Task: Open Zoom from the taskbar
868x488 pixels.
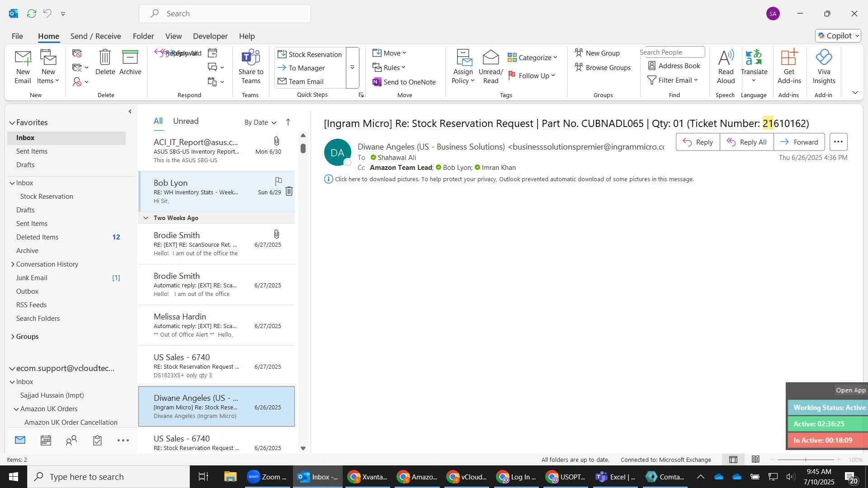Action: pyautogui.click(x=268, y=477)
